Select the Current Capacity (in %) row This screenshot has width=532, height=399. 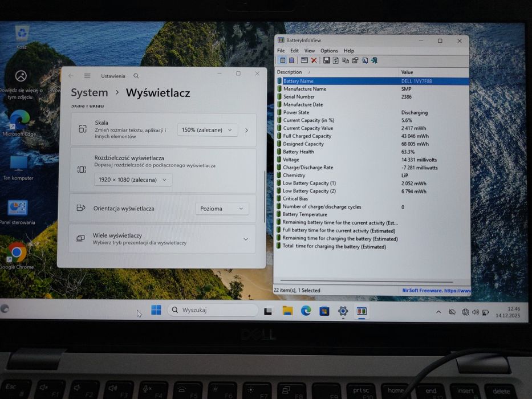(x=372, y=120)
